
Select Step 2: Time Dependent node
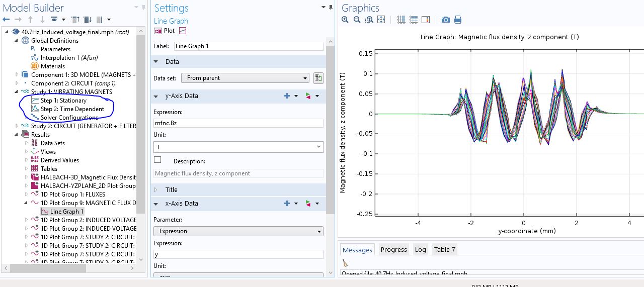tap(72, 109)
